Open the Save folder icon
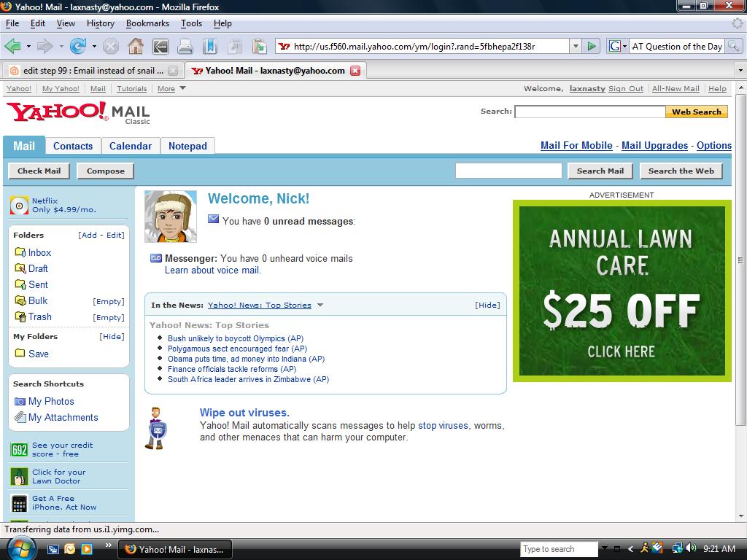 [x=20, y=353]
